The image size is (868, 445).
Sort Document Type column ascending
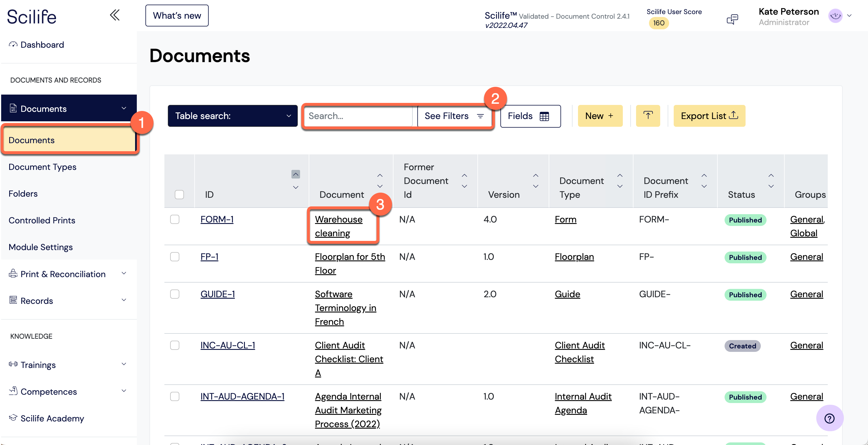point(620,175)
